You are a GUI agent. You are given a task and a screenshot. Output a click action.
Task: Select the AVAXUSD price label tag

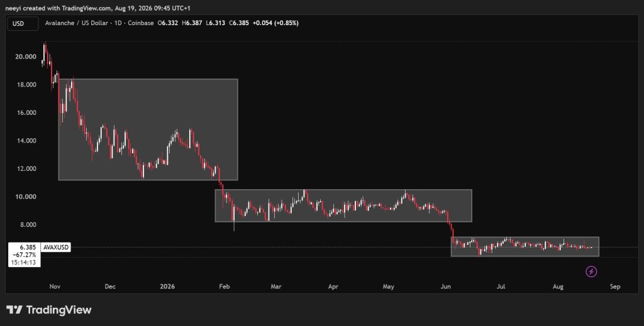pyautogui.click(x=56, y=247)
